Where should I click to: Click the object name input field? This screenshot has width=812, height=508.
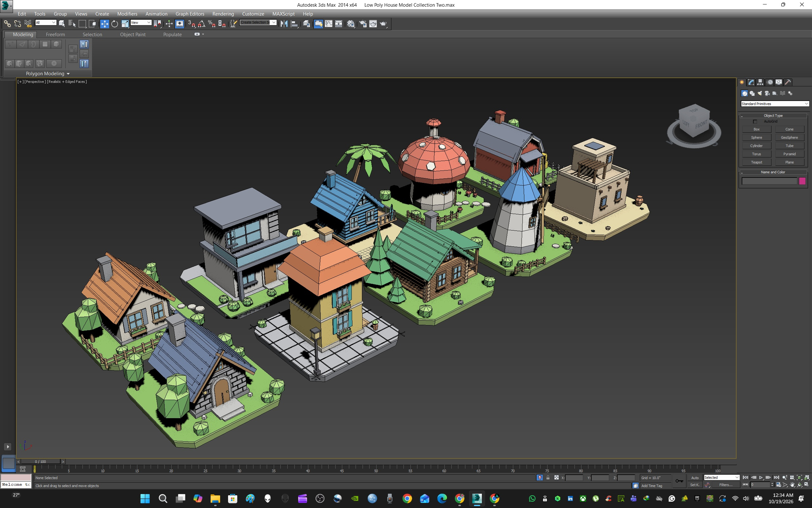pos(769,181)
